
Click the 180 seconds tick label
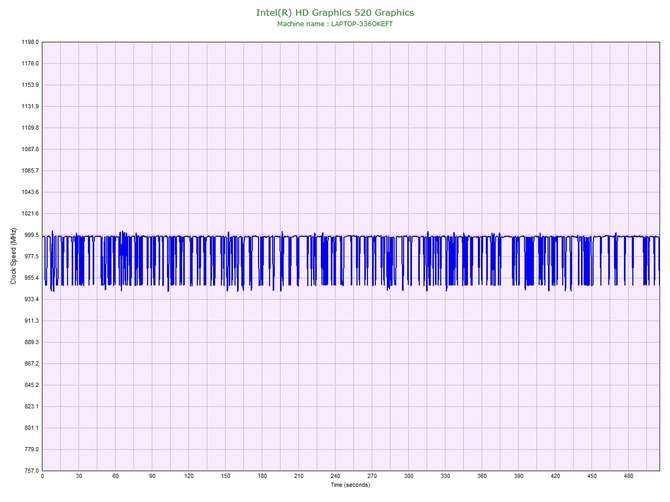coord(262,476)
